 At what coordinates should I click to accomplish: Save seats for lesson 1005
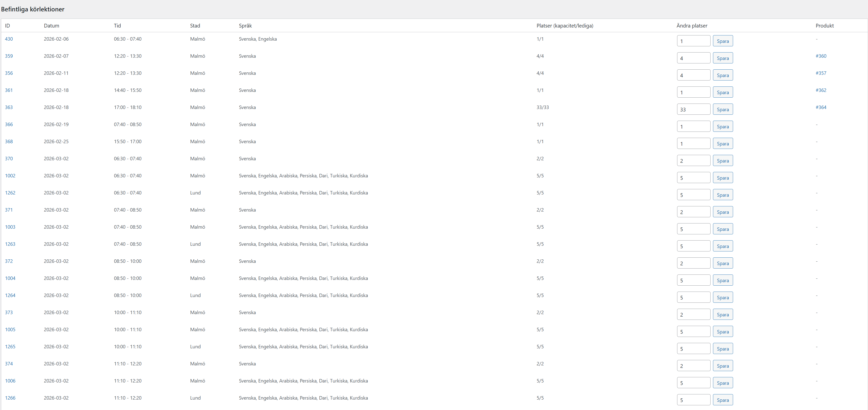coord(722,332)
